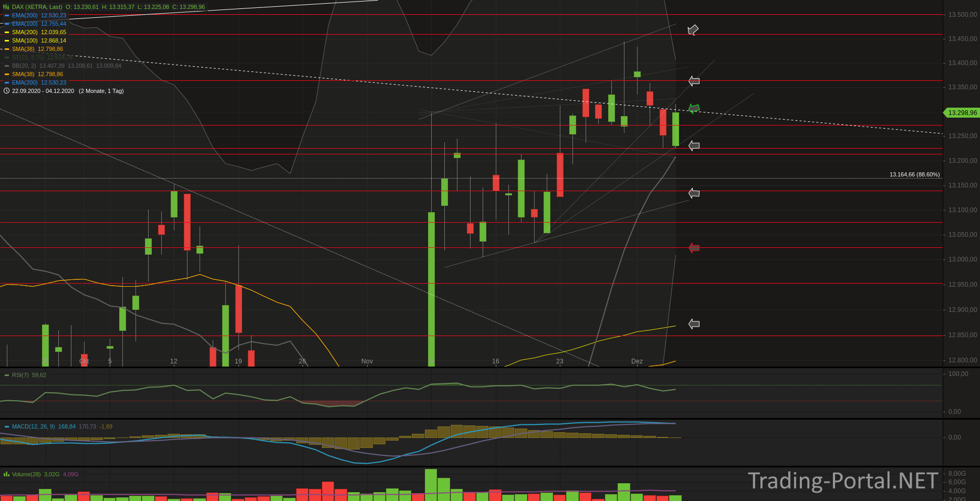
Task: Select the SMA(100) 12.868,14 legend entry
Action: (39, 40)
